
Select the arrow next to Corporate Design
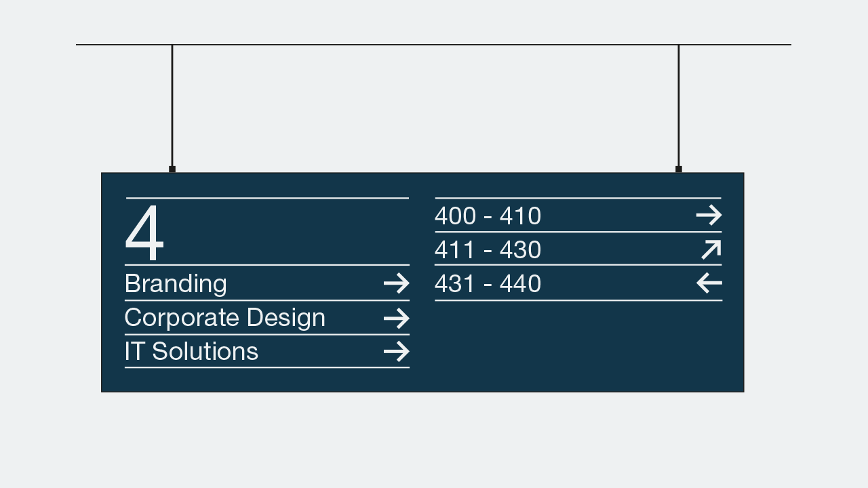[397, 318]
